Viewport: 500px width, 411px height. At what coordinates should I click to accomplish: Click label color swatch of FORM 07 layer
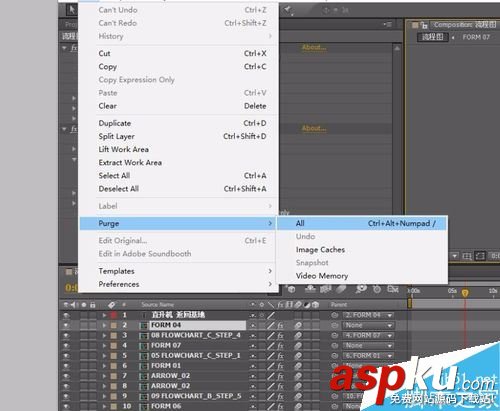click(x=114, y=346)
